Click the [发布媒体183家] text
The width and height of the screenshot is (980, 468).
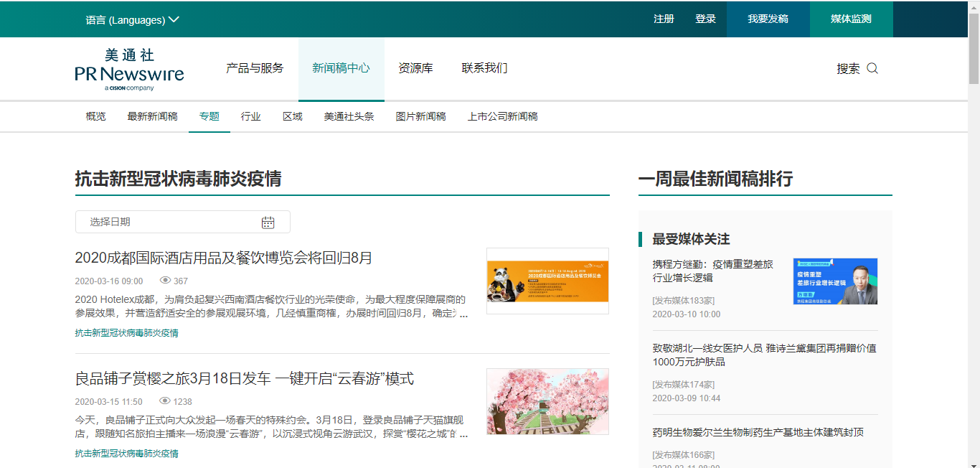click(x=683, y=301)
